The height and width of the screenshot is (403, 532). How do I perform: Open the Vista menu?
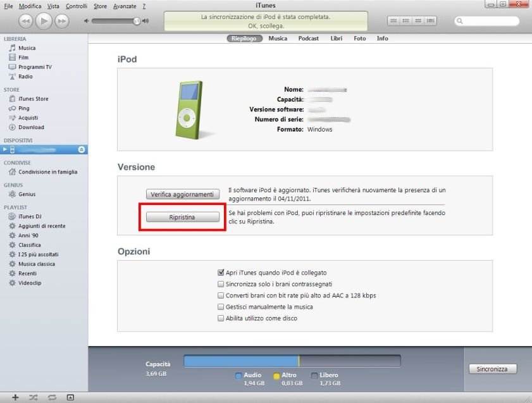(x=53, y=6)
